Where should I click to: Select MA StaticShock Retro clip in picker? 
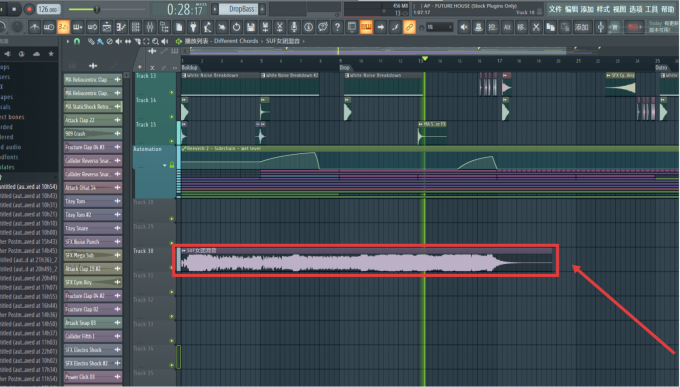coord(93,106)
